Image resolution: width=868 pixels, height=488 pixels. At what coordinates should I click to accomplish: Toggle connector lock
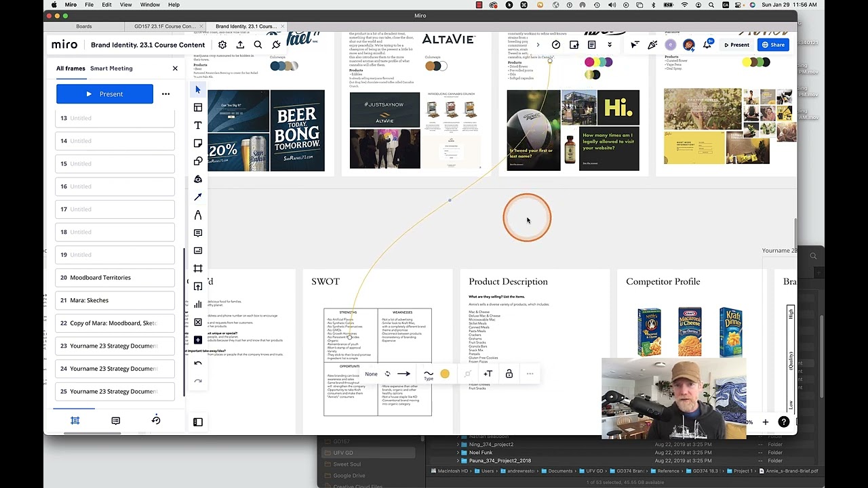509,373
